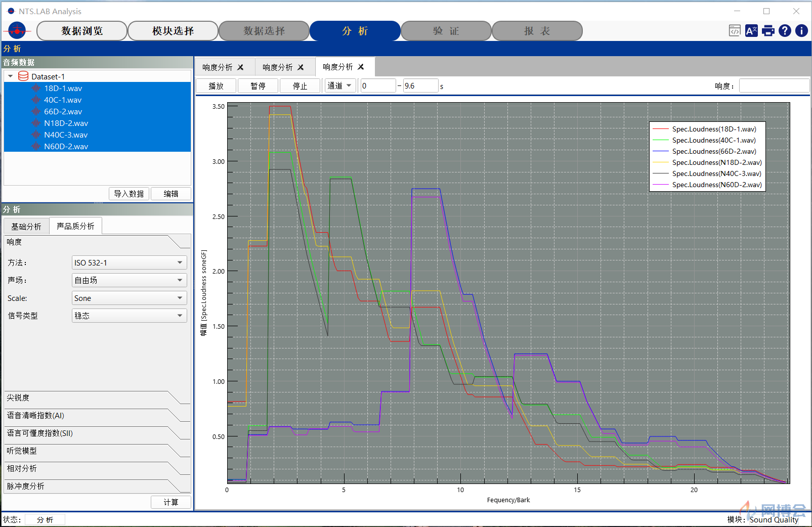Select N60D-2.wav in the dataset tree
Viewport: 812px width, 527px height.
pyautogui.click(x=97, y=146)
